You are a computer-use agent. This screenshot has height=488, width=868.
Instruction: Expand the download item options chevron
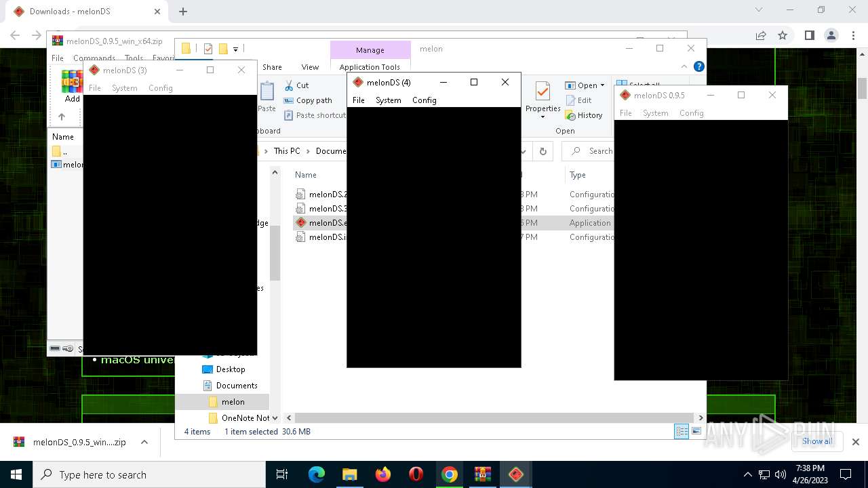(144, 442)
